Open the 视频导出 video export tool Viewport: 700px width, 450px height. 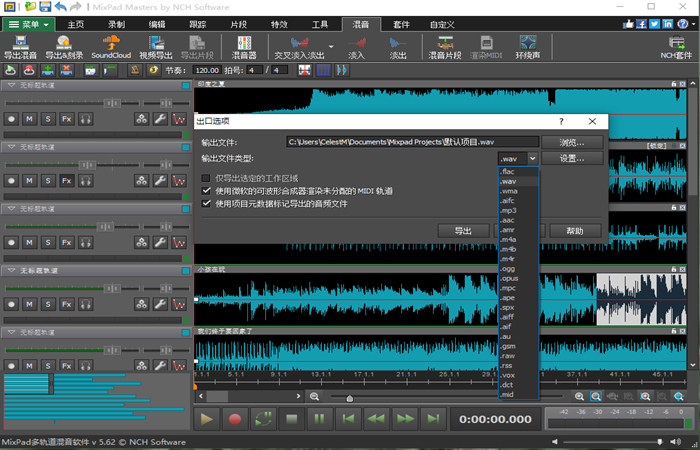click(x=156, y=47)
